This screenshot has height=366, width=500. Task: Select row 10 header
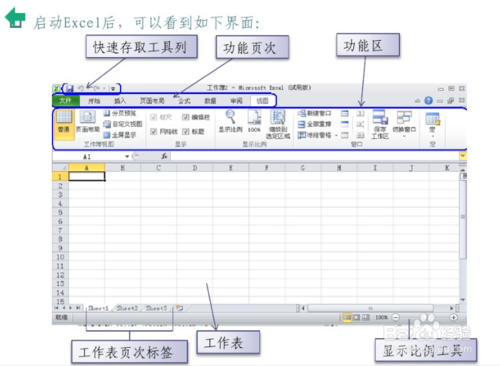[60, 257]
